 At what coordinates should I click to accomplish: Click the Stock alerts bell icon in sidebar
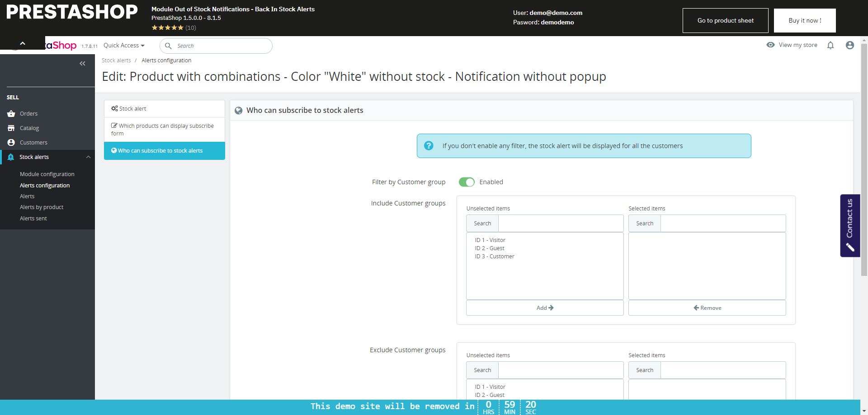11,157
